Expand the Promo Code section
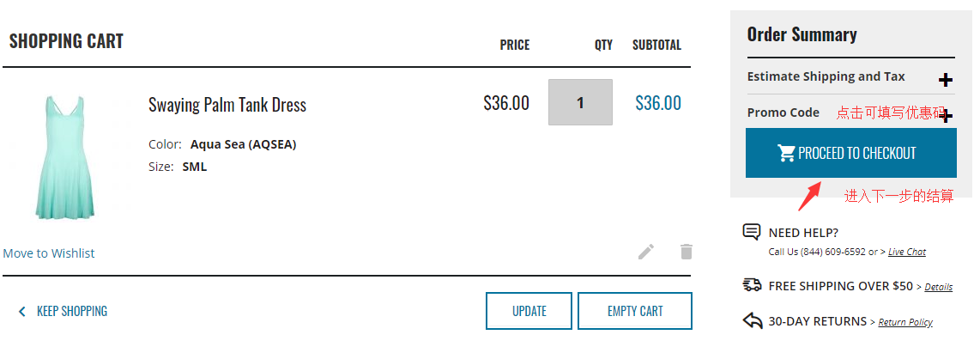Viewport: 980px width, 353px height. pyautogui.click(x=945, y=115)
